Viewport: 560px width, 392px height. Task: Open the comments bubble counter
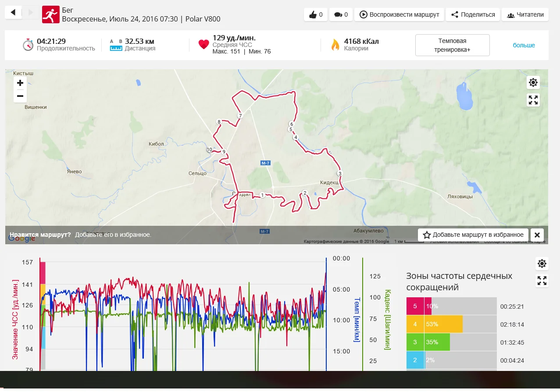[341, 14]
